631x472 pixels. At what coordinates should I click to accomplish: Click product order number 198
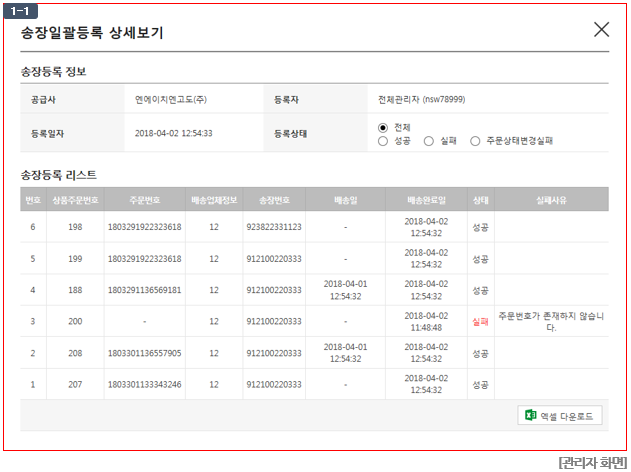pos(75,227)
